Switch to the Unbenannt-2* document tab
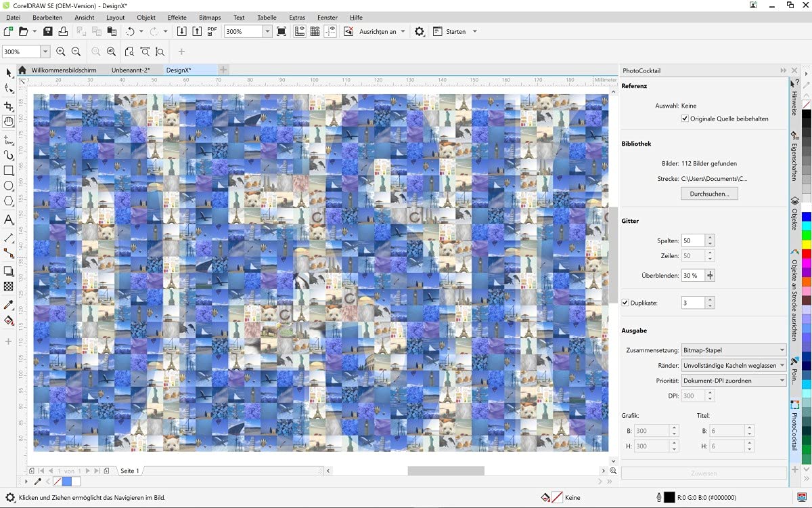 point(131,70)
